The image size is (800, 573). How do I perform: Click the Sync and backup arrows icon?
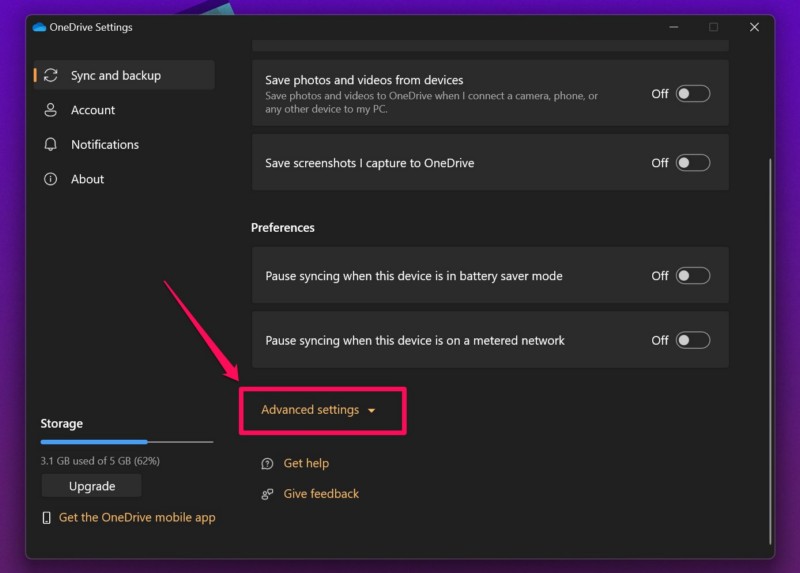coord(51,76)
